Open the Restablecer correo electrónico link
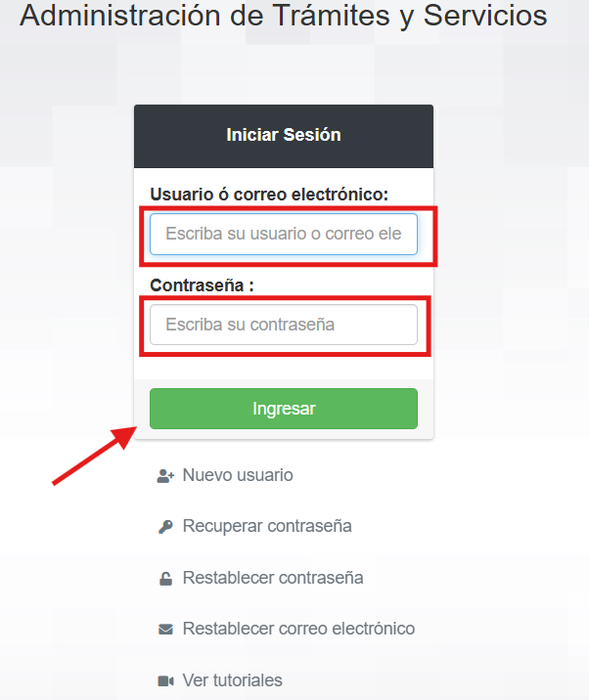The image size is (589, 700). coord(298,629)
